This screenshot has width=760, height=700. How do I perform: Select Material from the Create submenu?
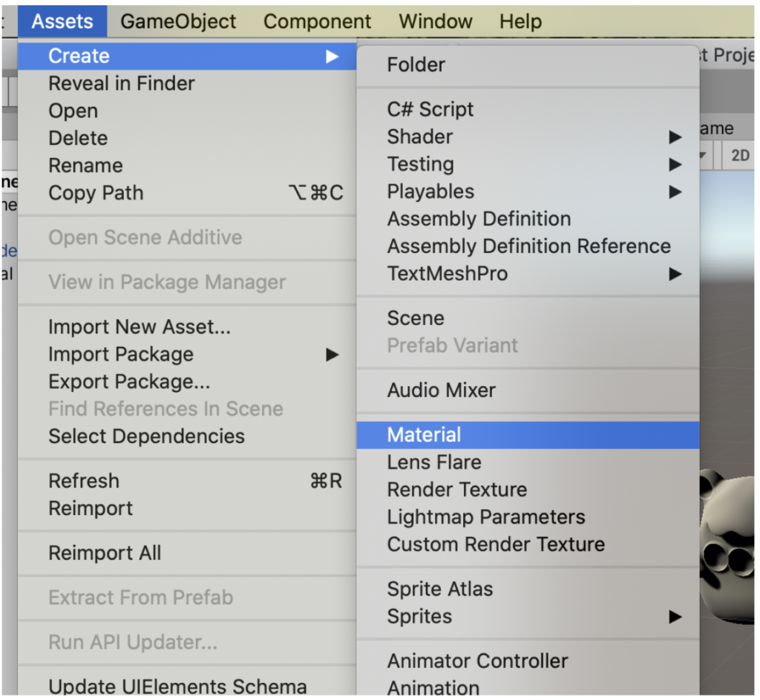pos(528,435)
